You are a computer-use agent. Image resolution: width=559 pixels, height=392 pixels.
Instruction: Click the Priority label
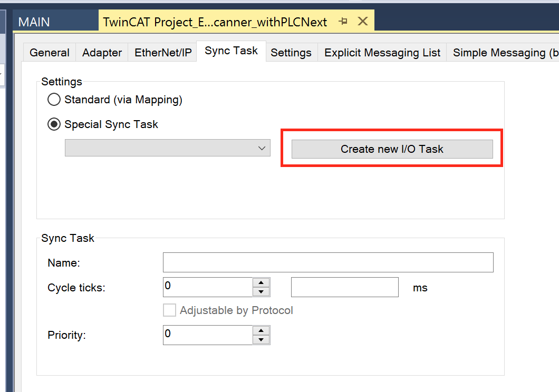coord(66,335)
